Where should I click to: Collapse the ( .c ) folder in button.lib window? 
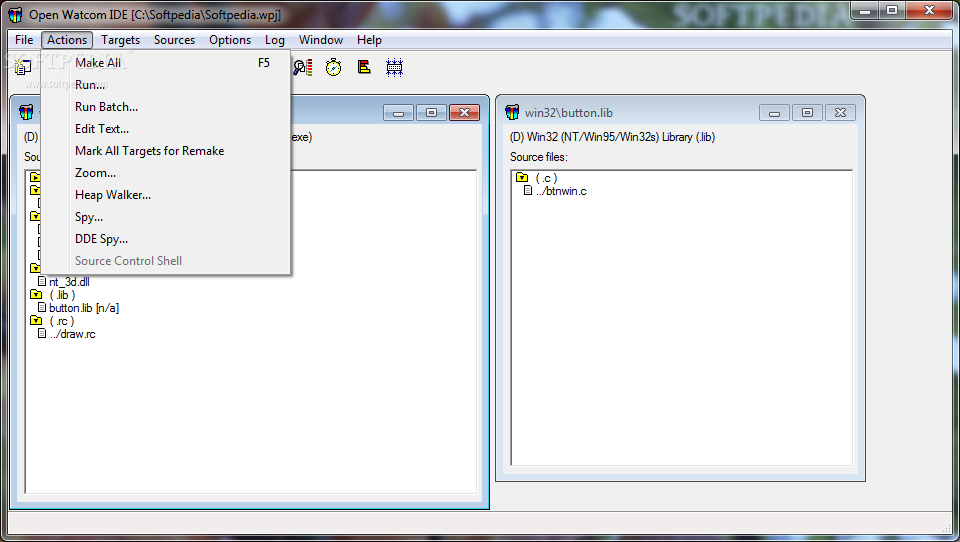tap(522, 178)
